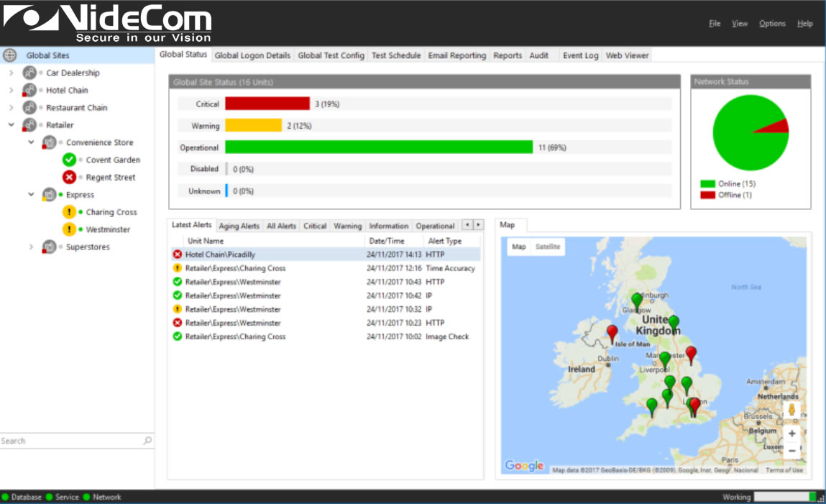
Task: Open the File menu
Action: [715, 24]
